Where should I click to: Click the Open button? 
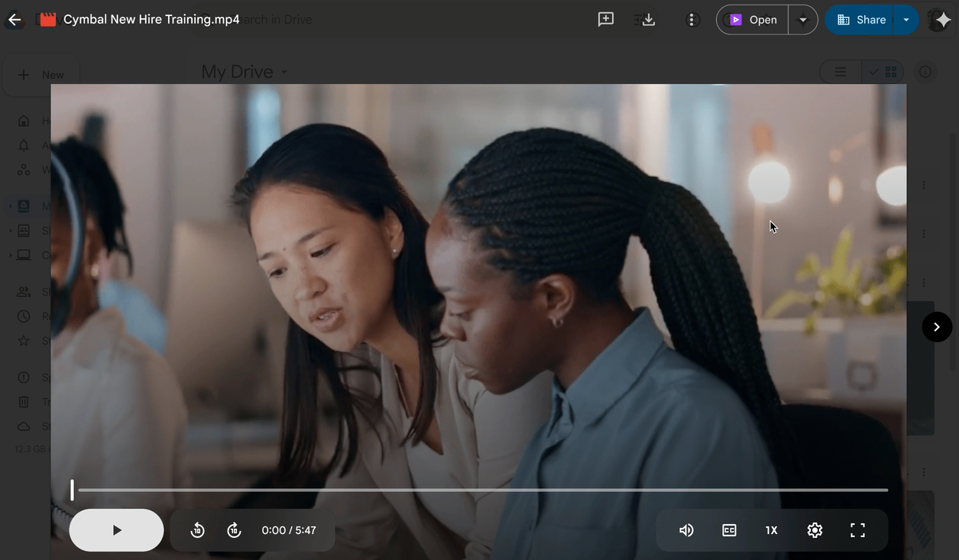tap(753, 20)
